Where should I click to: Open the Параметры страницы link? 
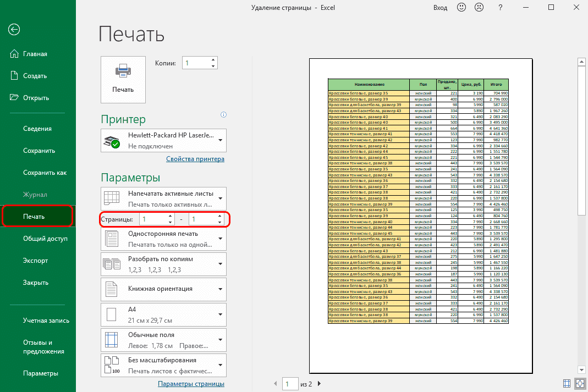click(x=191, y=384)
